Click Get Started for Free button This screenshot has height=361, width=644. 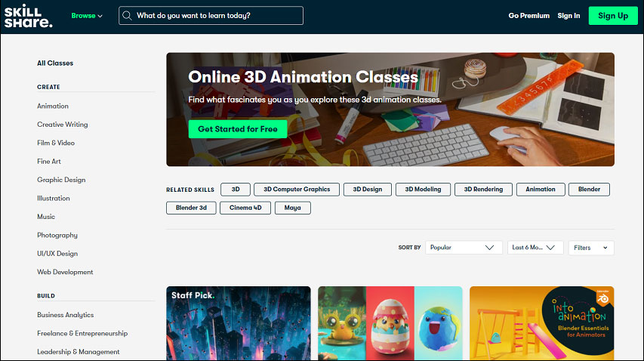238,129
